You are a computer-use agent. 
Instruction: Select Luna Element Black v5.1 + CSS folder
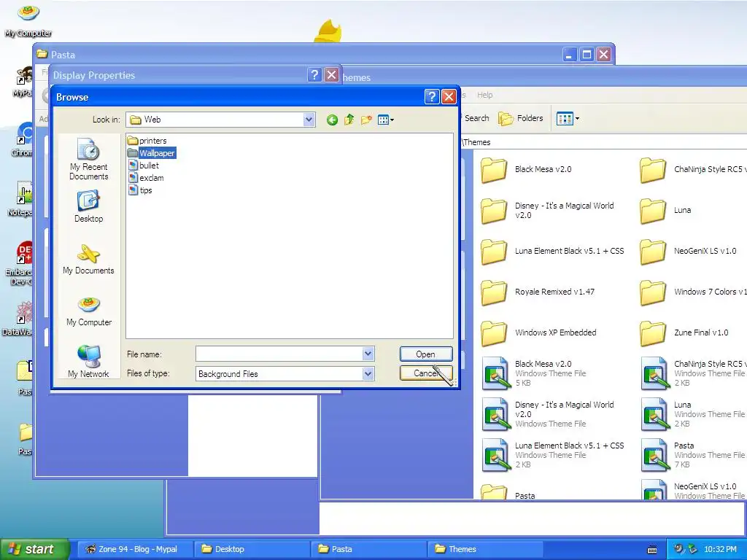552,251
